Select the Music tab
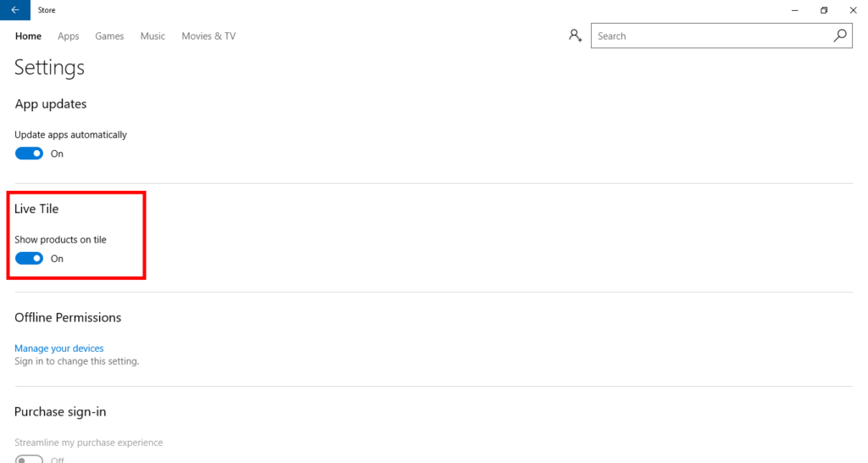Screen dimensions: 868x463 153,36
